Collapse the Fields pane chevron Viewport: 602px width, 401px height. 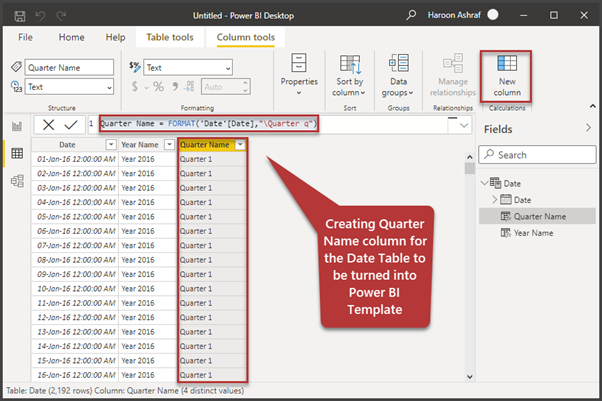[589, 128]
